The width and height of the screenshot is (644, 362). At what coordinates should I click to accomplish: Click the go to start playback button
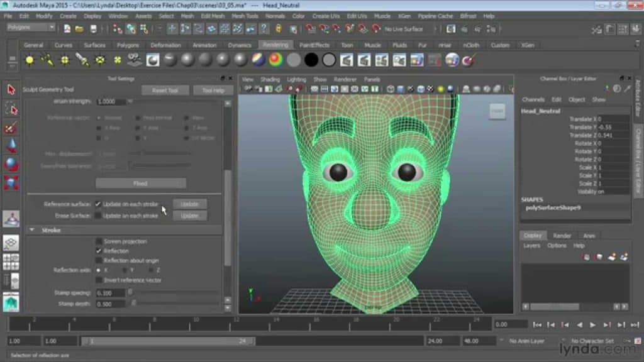(x=537, y=325)
